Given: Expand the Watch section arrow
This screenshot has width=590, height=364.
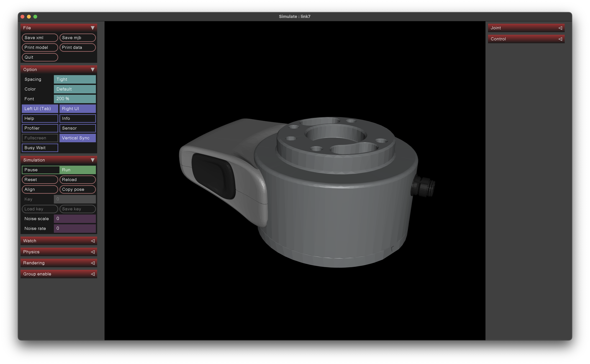Looking at the screenshot, I should [x=93, y=241].
